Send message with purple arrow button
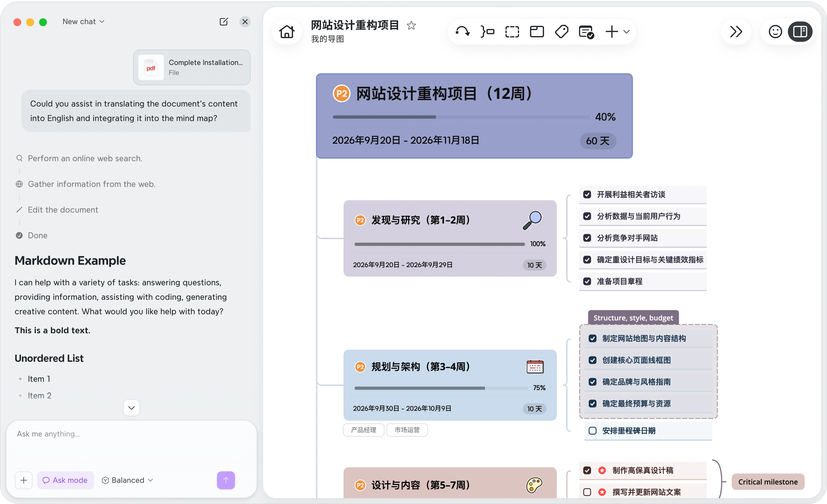The image size is (827, 504). click(x=226, y=480)
